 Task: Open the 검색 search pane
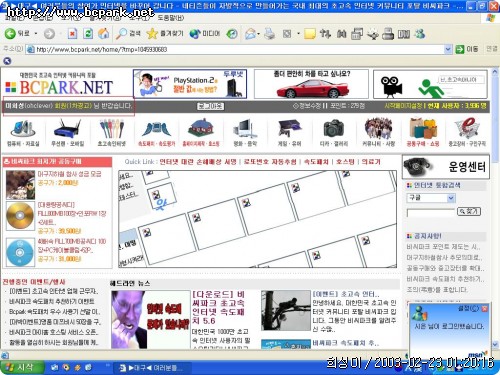128,34
